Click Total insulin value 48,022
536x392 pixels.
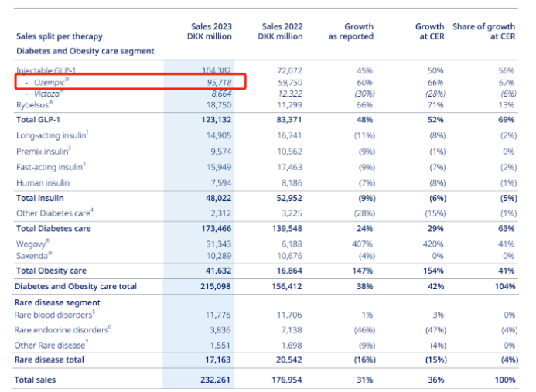(218, 198)
